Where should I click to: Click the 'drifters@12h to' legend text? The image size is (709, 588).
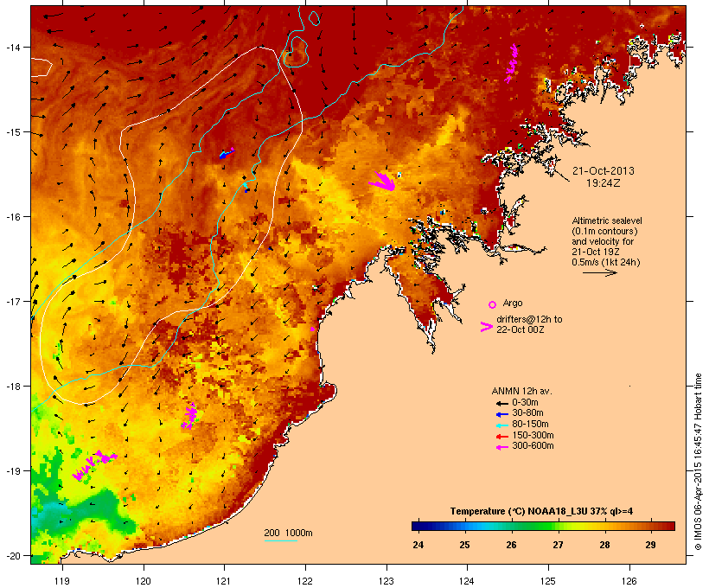(x=529, y=319)
